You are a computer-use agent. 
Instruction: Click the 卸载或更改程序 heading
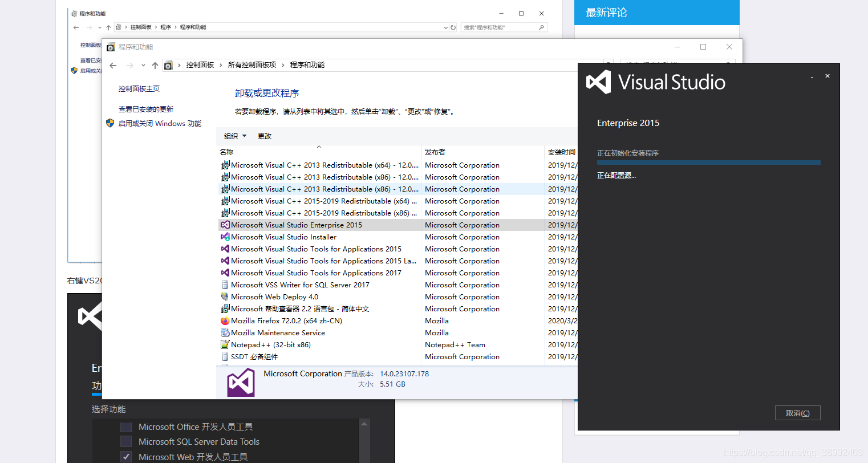(267, 93)
